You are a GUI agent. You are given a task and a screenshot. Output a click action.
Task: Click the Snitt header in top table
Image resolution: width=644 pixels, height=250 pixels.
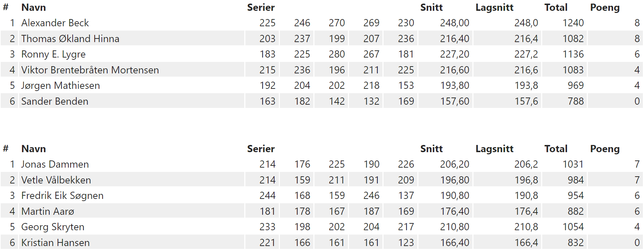pyautogui.click(x=431, y=8)
